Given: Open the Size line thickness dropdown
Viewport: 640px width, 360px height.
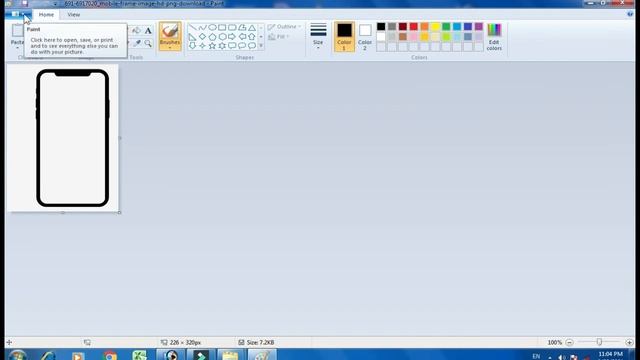Looking at the screenshot, I should (x=318, y=37).
